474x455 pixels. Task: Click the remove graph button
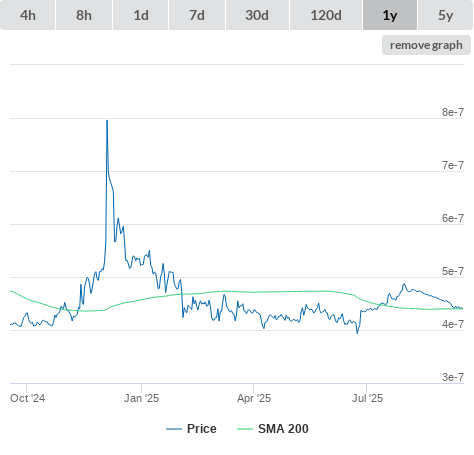click(x=426, y=45)
